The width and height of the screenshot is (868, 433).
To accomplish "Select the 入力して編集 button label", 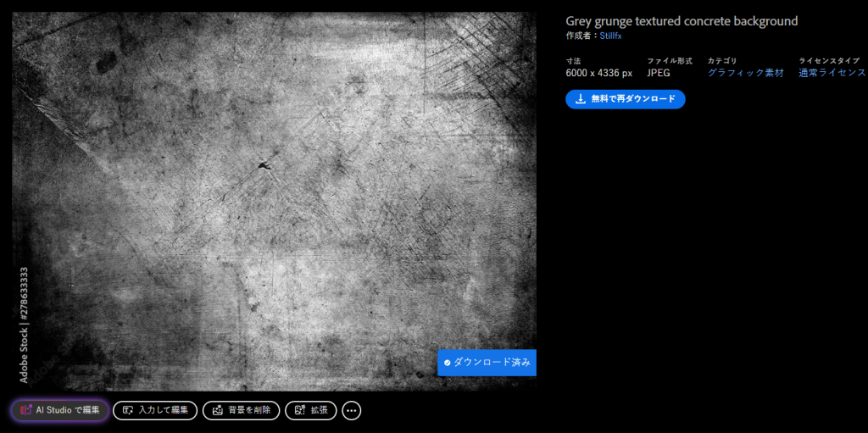I will coord(164,410).
